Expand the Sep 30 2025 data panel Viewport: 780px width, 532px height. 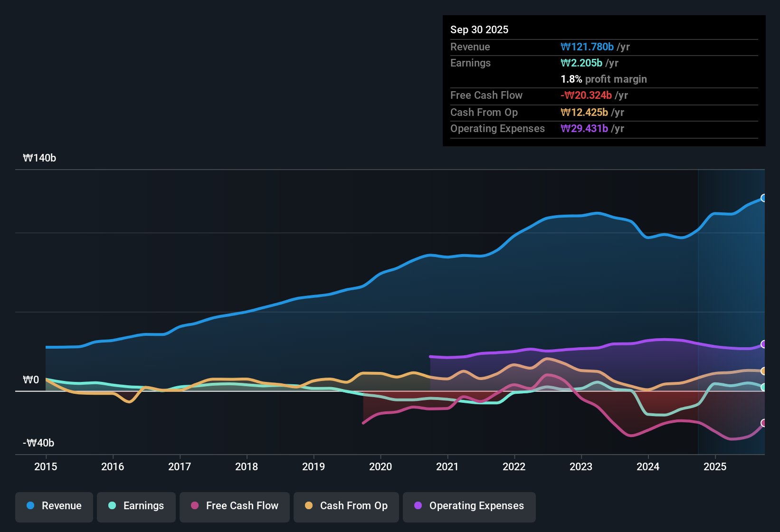(479, 29)
